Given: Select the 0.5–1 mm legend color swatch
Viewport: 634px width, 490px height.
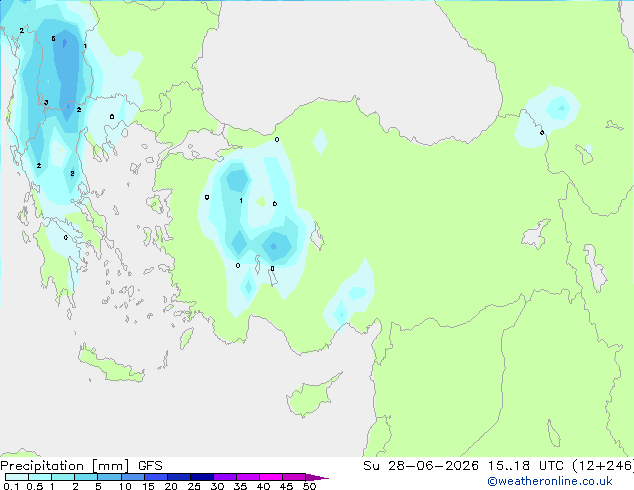Looking at the screenshot, I should [x=40, y=477].
